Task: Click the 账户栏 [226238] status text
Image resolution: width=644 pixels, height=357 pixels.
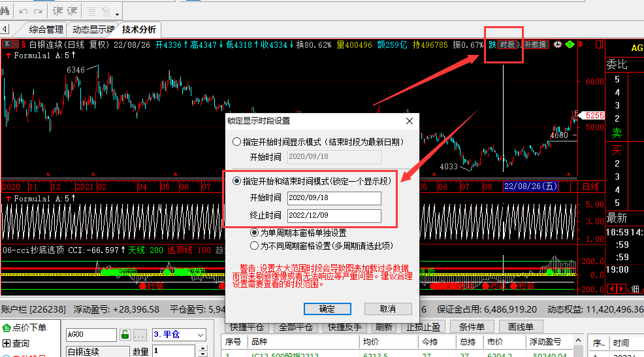Action: tap(34, 309)
